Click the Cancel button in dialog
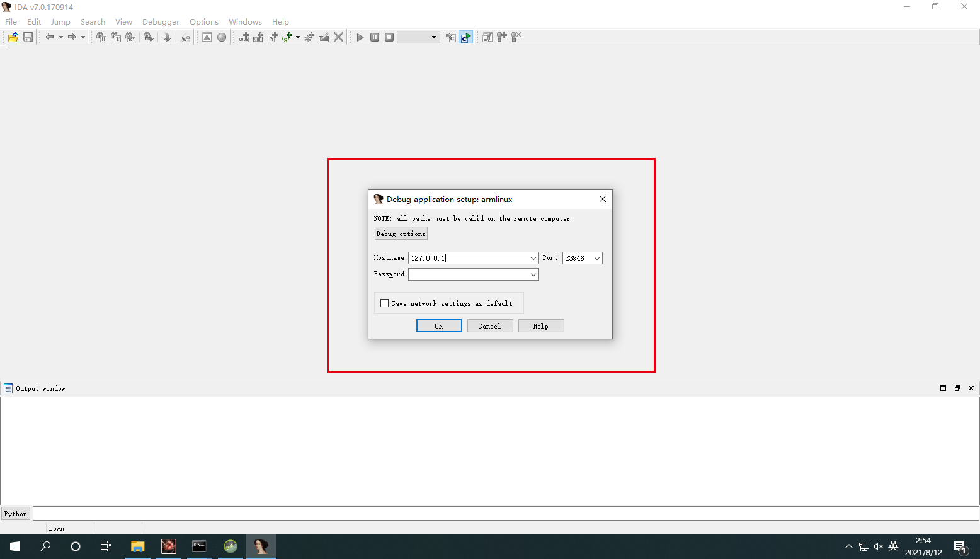 click(x=490, y=326)
